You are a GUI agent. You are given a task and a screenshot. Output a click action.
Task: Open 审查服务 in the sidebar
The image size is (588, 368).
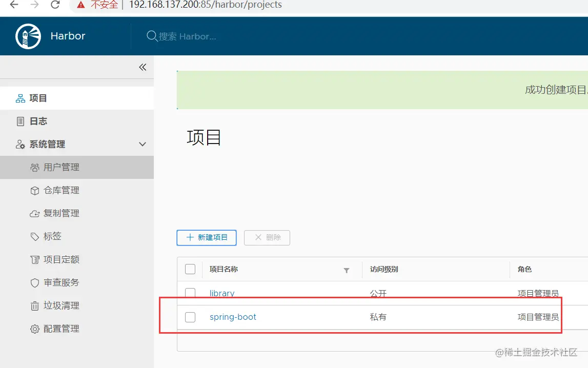click(x=77, y=282)
